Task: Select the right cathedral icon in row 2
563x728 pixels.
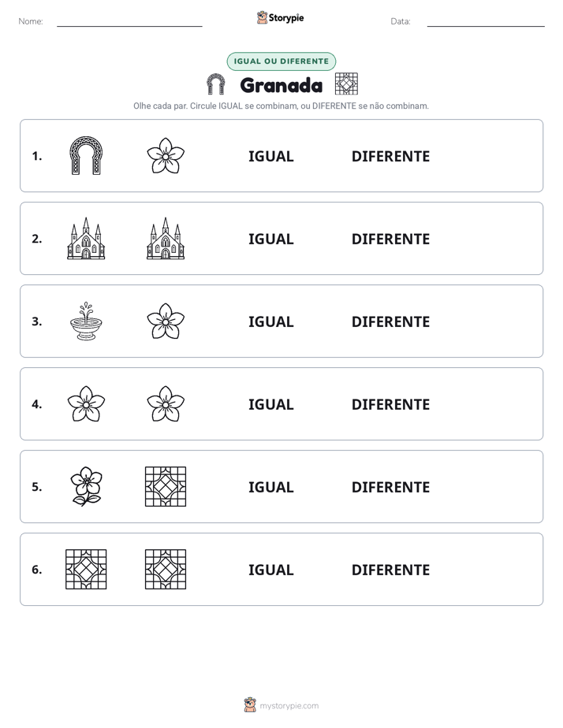Action: tap(166, 238)
